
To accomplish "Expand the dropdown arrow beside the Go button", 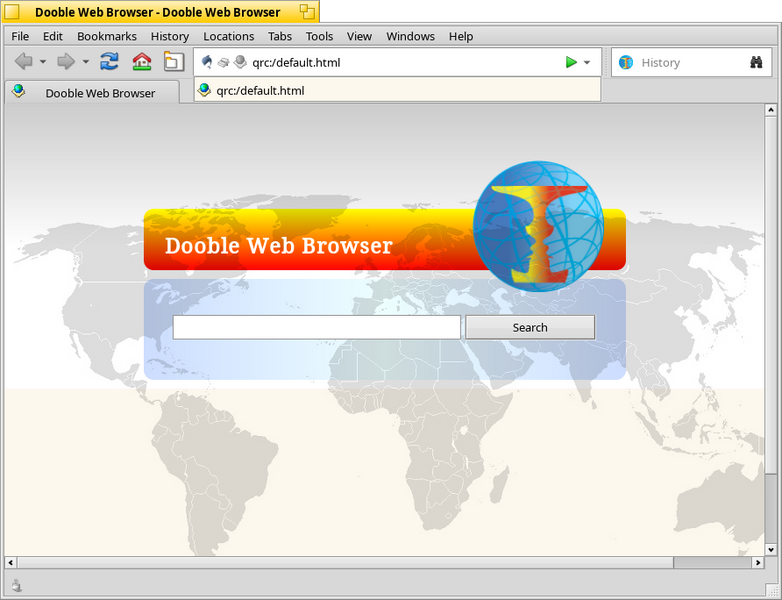I will [x=587, y=62].
